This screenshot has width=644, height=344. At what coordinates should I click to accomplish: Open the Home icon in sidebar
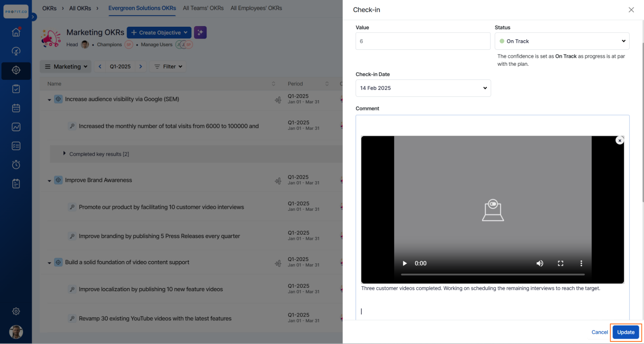tap(16, 32)
